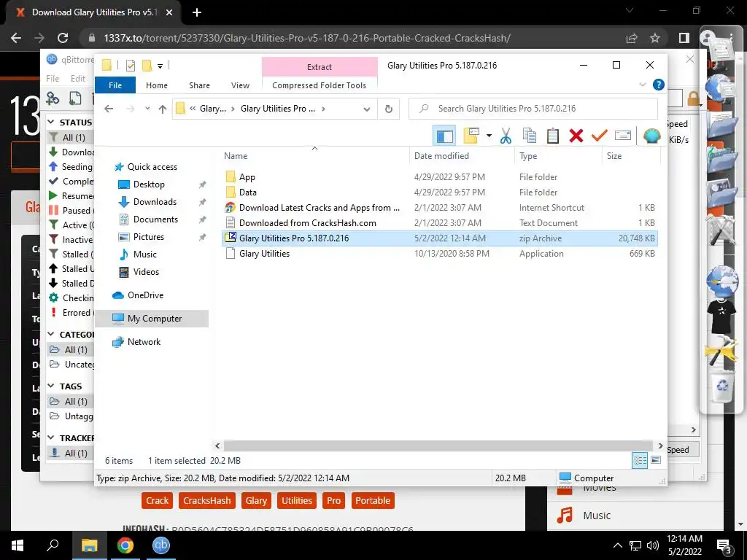This screenshot has width=747, height=560.
Task: Open the View ribbon tab
Action: tap(240, 85)
